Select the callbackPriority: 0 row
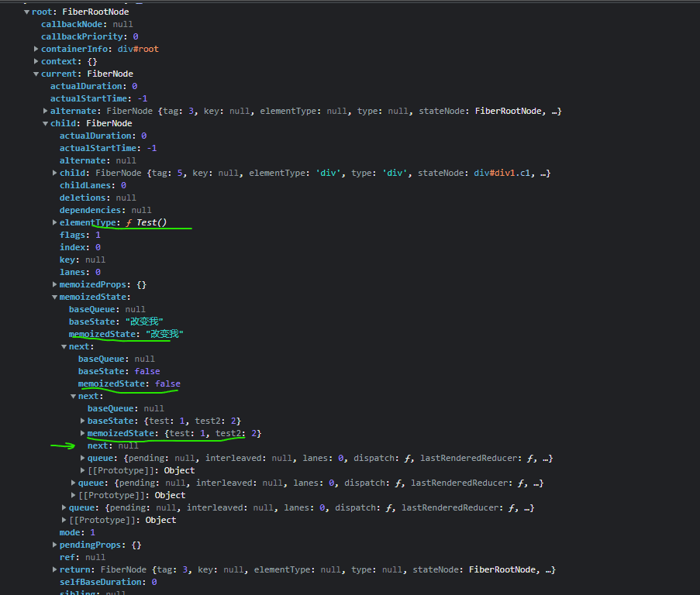 (89, 37)
